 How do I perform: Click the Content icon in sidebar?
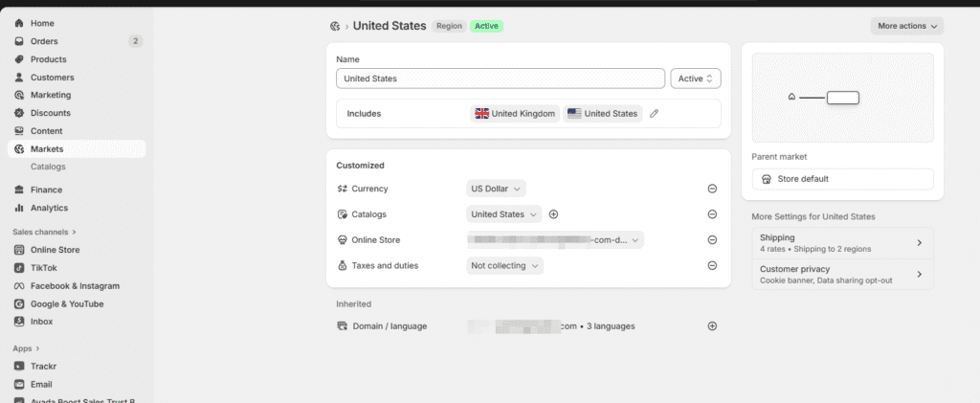19,131
